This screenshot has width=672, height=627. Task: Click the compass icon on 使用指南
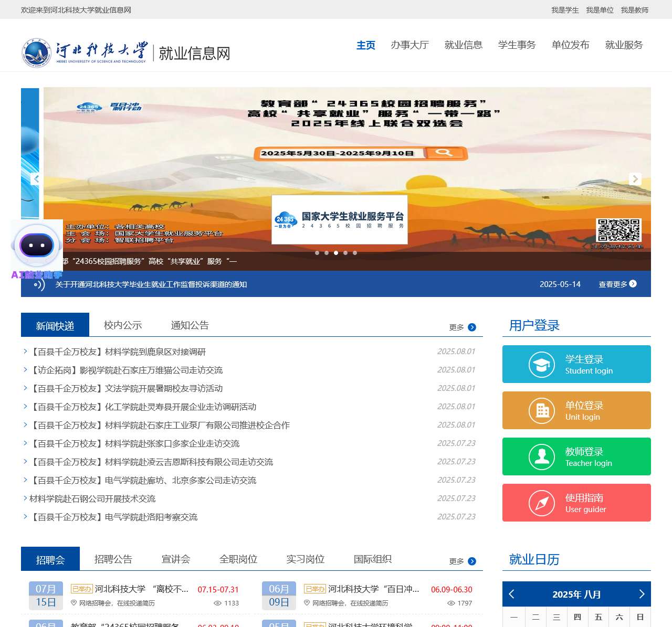(542, 503)
